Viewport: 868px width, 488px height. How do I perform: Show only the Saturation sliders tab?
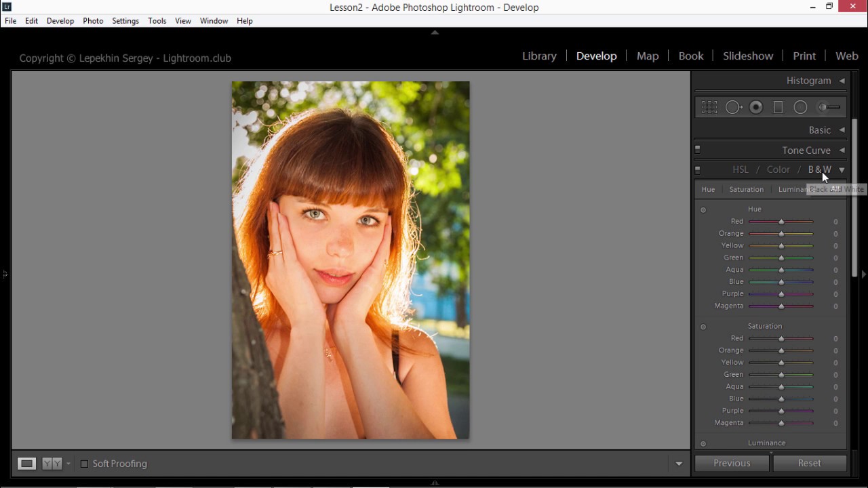(746, 190)
